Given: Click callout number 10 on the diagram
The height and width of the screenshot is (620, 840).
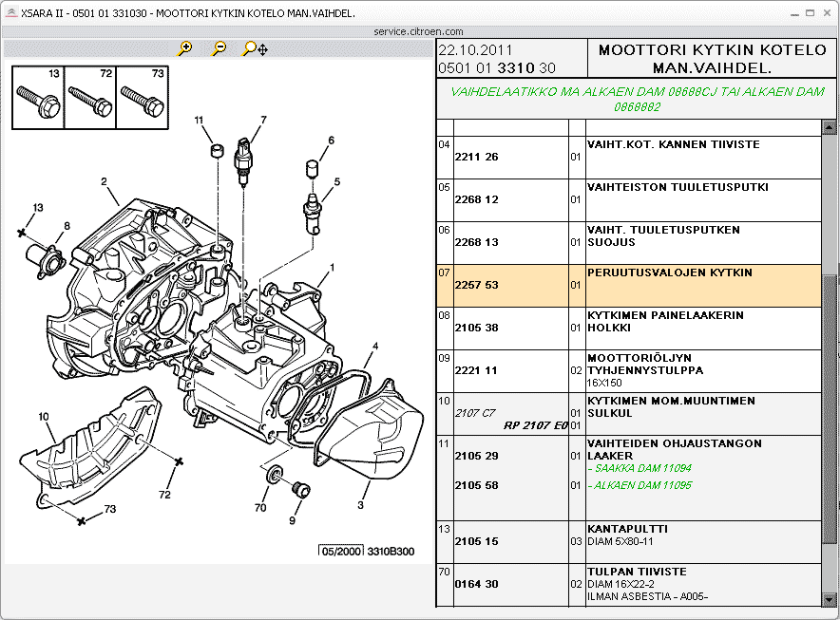Looking at the screenshot, I should pyautogui.click(x=44, y=417).
